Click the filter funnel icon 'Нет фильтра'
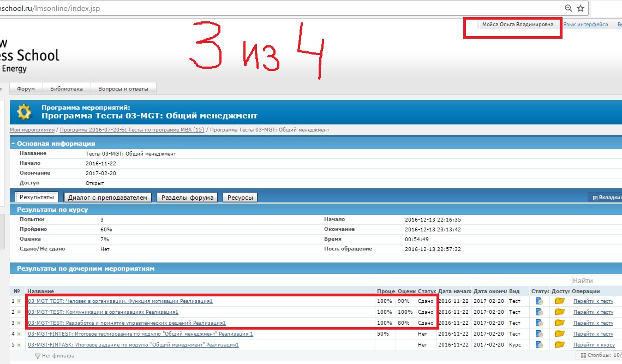The image size is (622, 364). 38,356
